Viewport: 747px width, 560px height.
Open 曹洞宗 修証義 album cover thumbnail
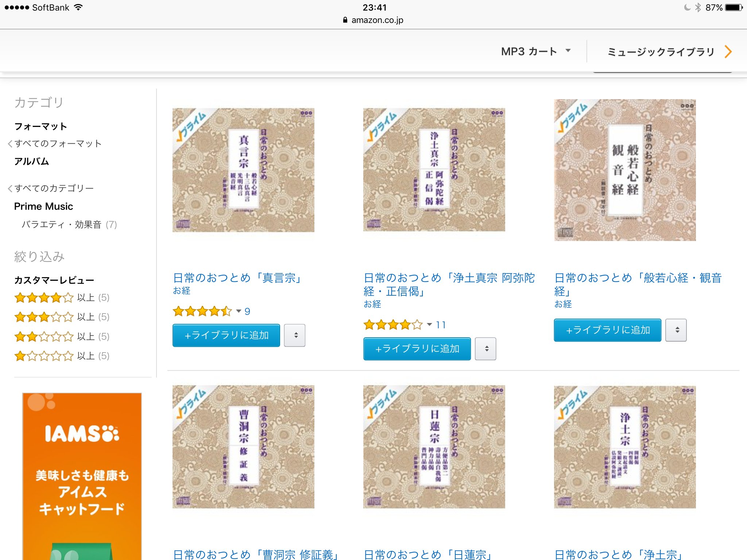pyautogui.click(x=243, y=447)
